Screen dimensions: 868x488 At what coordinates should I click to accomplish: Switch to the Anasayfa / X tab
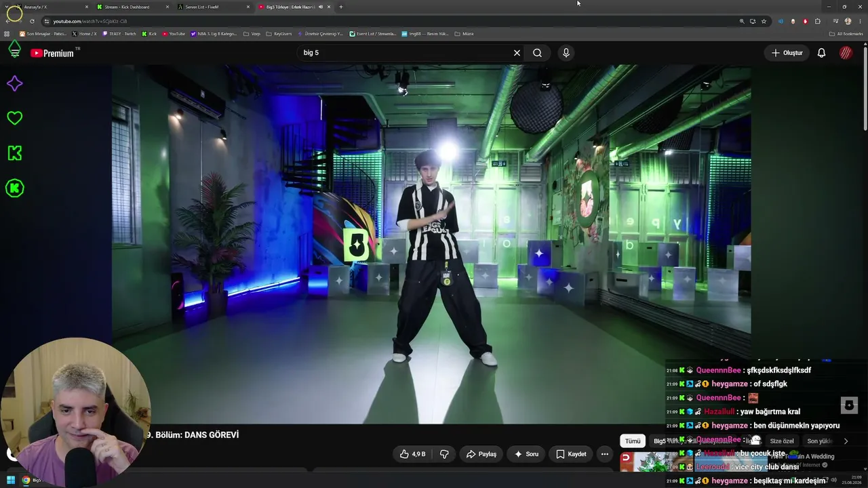point(47,7)
